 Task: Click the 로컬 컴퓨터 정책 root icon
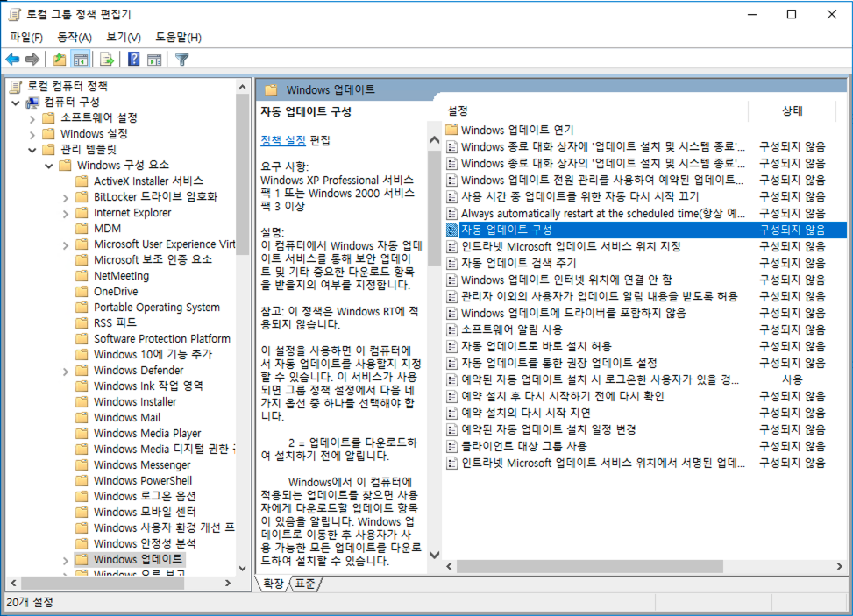pos(16,86)
